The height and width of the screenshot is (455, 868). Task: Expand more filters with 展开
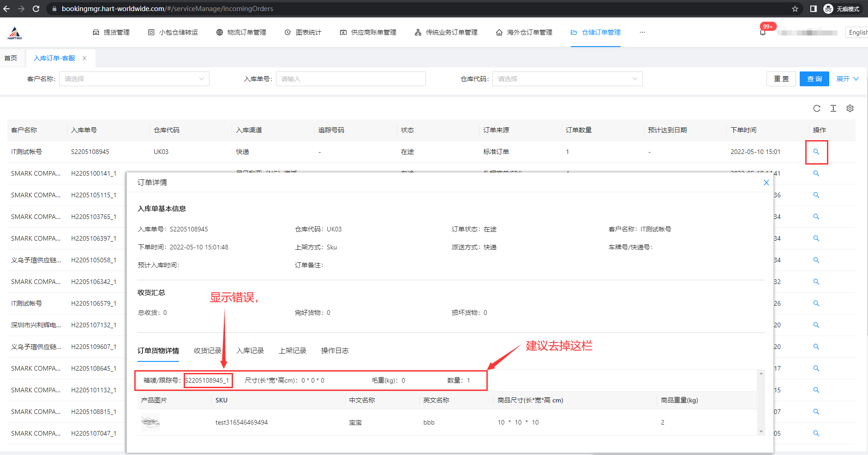(x=847, y=79)
